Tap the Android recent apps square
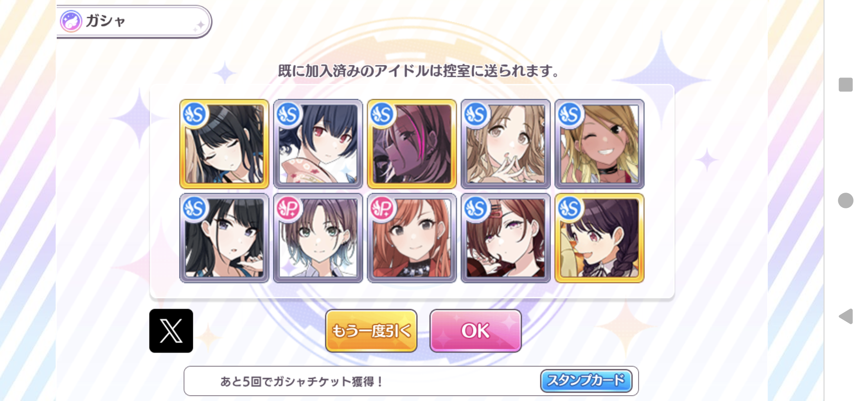868x401 pixels. point(845,85)
